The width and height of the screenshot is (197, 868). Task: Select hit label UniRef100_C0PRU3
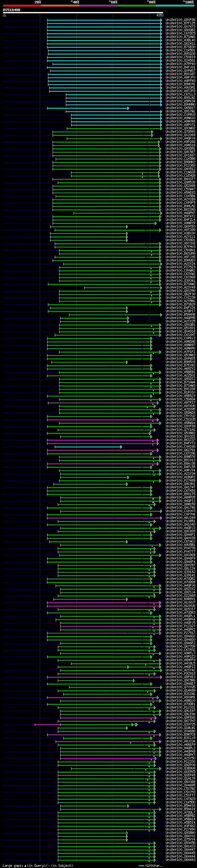click(x=180, y=115)
